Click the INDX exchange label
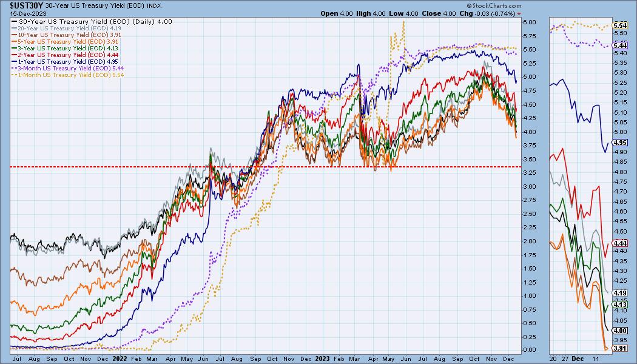Image resolution: width=637 pixels, height=364 pixels. pyautogui.click(x=154, y=6)
